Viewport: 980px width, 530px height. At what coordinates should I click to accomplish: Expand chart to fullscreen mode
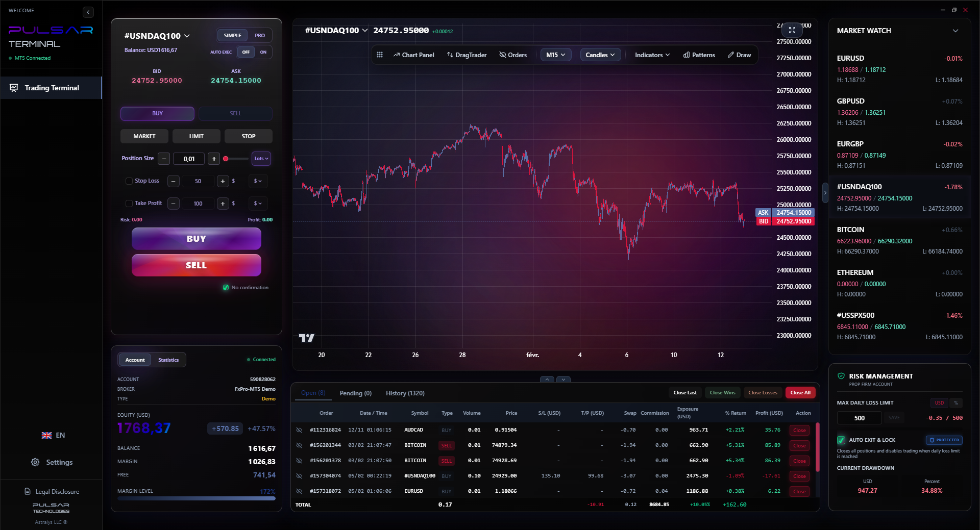pos(792,30)
